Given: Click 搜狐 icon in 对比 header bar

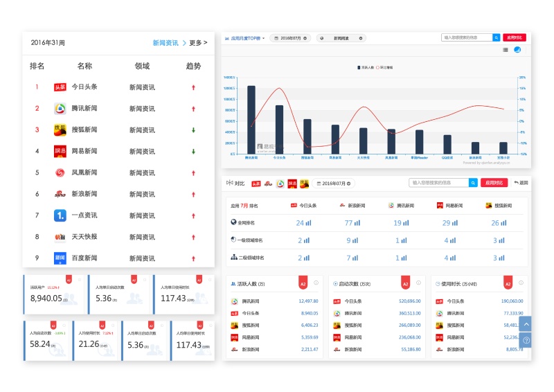Looking at the screenshot, I should tap(304, 184).
